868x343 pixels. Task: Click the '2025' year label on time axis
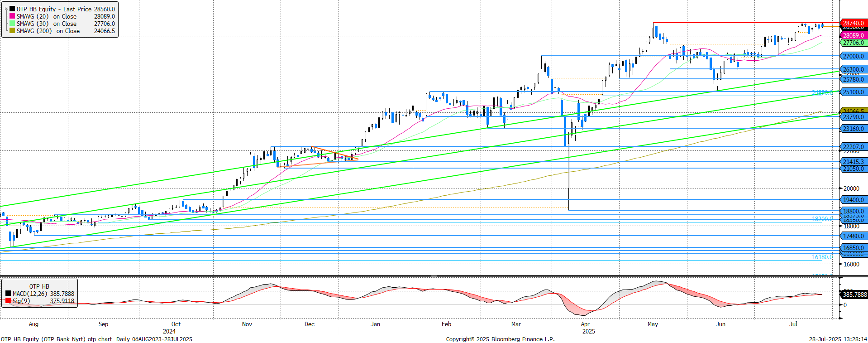click(588, 331)
